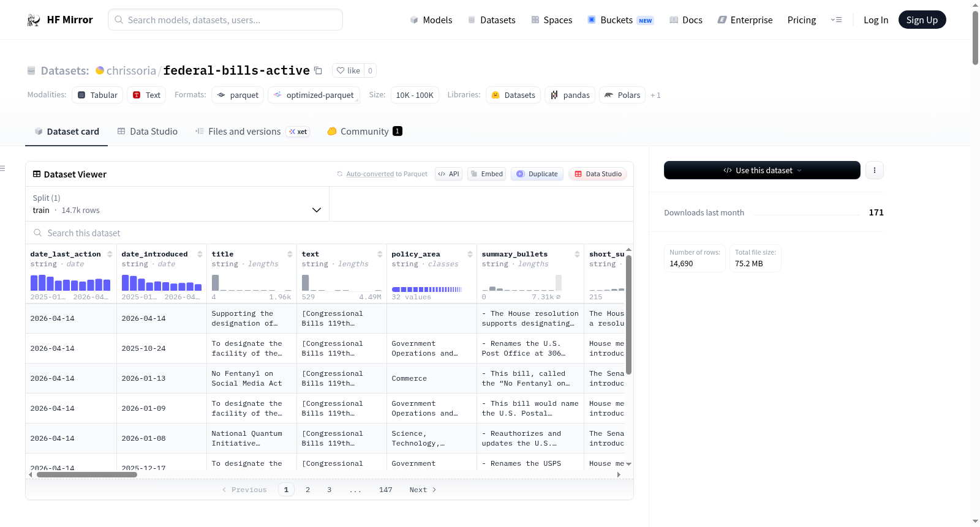Focus the Search this dataset field
The height and width of the screenshot is (527, 980).
(x=330, y=233)
